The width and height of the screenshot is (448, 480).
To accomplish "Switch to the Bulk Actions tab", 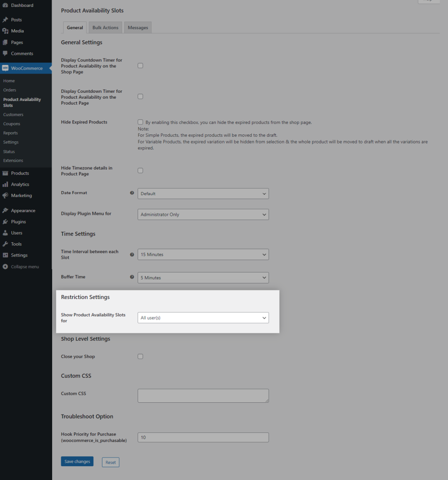I will click(x=105, y=28).
